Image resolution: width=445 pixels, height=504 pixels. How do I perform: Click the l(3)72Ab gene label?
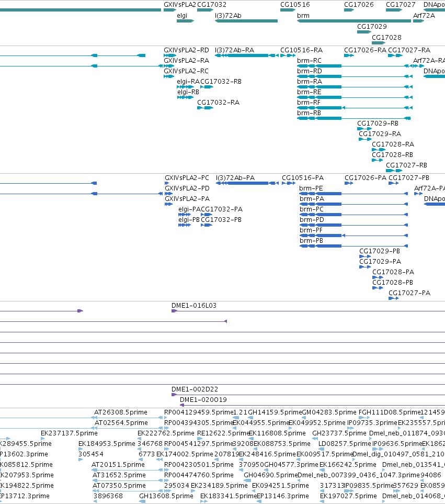(228, 16)
